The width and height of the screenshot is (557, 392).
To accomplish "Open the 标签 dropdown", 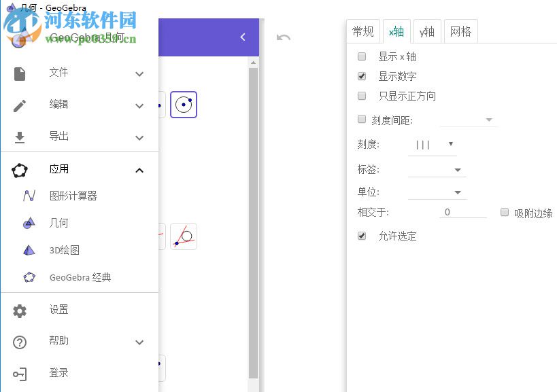I will click(437, 170).
